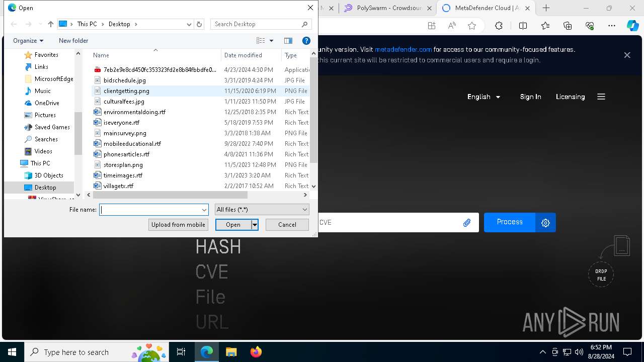Image resolution: width=644 pixels, height=362 pixels.
Task: Open Process settings gear icon
Action: 545,223
